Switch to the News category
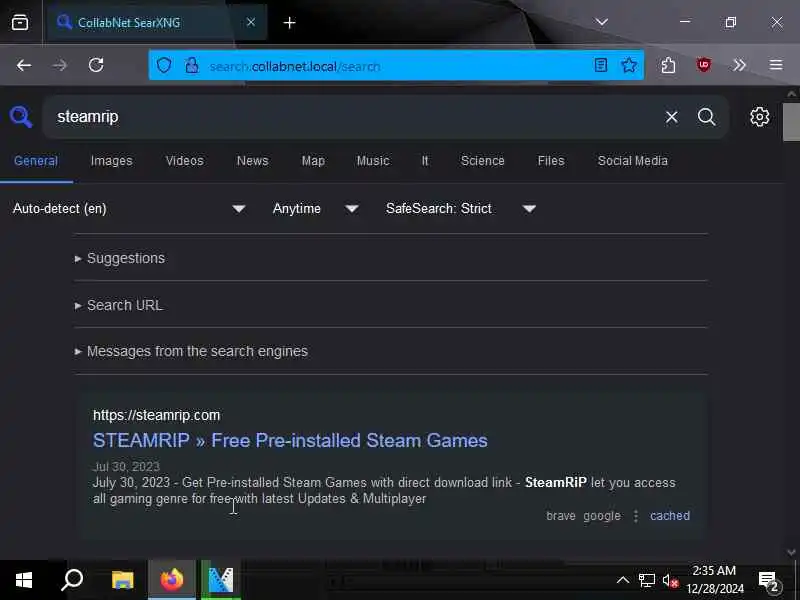The height and width of the screenshot is (600, 800). 252,161
